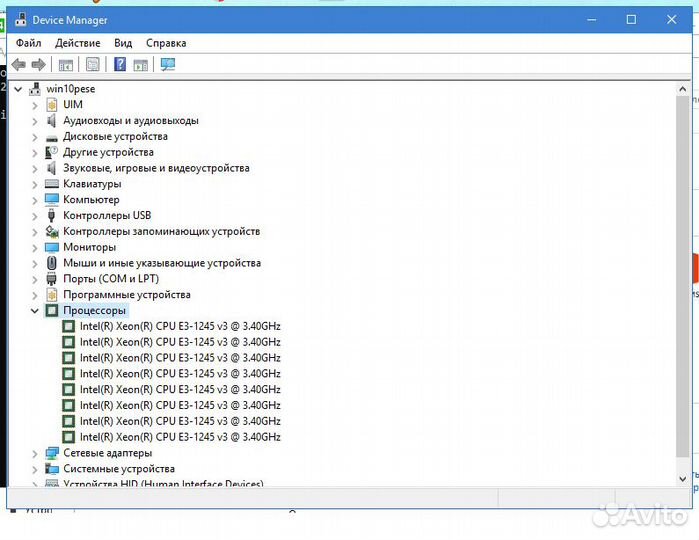Expand Системные устройства arrow
699x540 pixels.
coord(35,469)
